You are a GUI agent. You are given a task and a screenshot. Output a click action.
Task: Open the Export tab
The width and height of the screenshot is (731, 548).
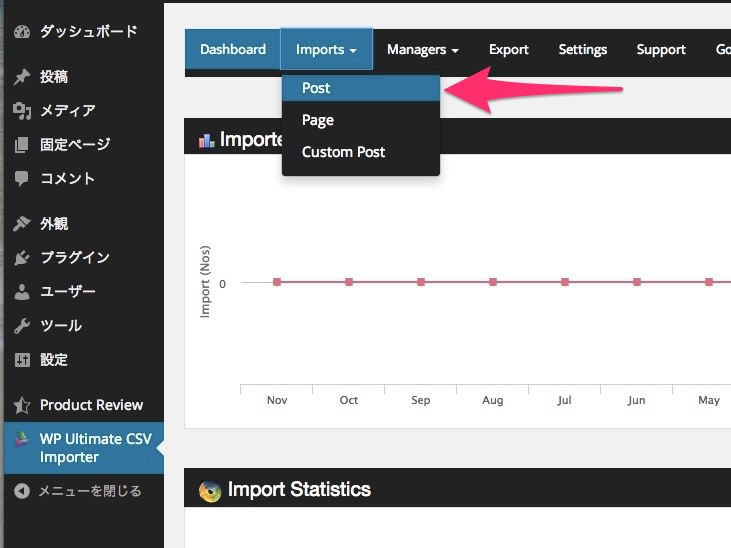(509, 49)
